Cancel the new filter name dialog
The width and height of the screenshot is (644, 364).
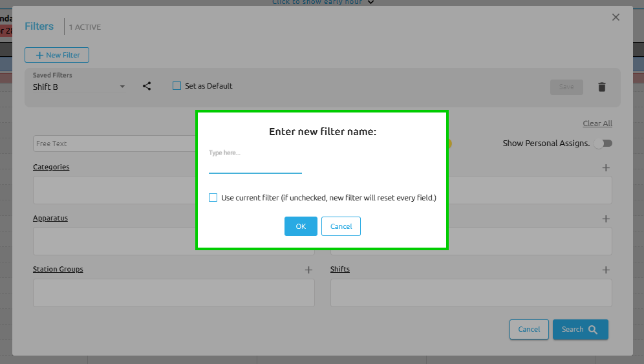341,226
